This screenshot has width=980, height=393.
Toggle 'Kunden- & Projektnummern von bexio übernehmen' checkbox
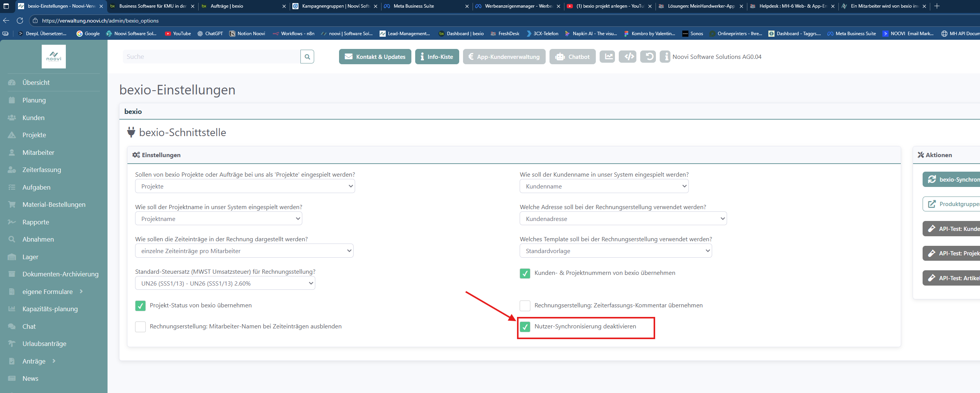coord(525,273)
